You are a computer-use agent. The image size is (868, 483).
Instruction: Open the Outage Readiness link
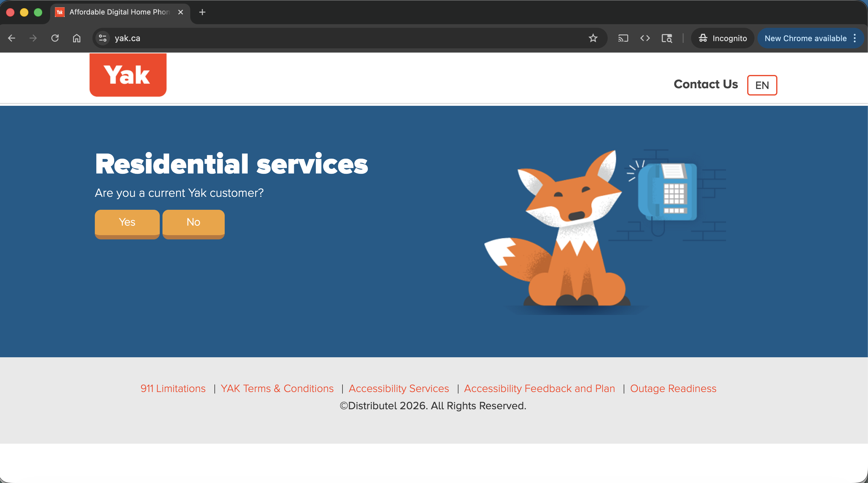tap(673, 389)
